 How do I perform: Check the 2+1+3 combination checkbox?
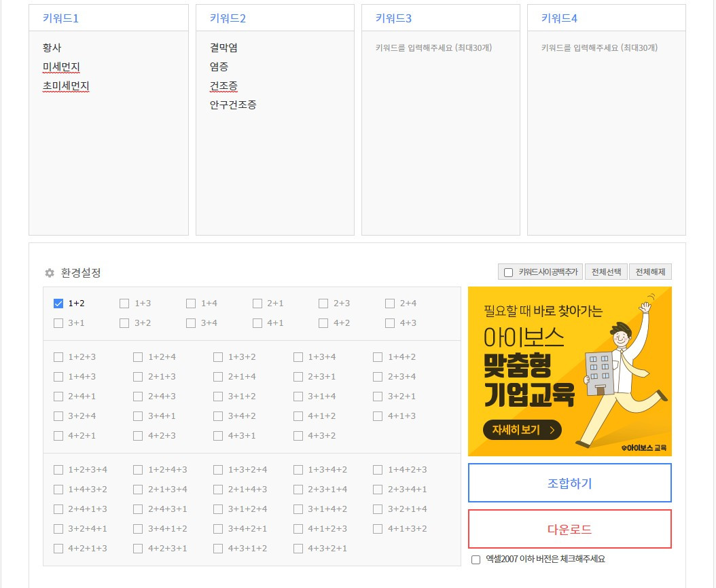[x=138, y=377]
